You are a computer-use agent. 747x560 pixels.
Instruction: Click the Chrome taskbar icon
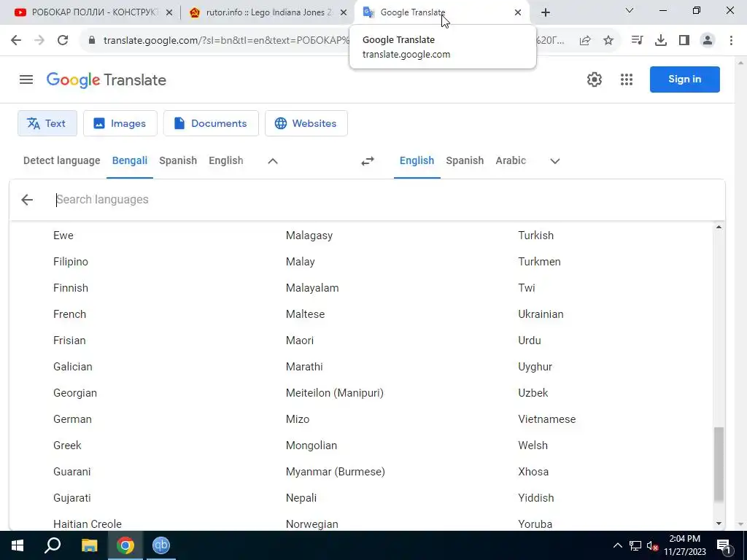pyautogui.click(x=125, y=545)
